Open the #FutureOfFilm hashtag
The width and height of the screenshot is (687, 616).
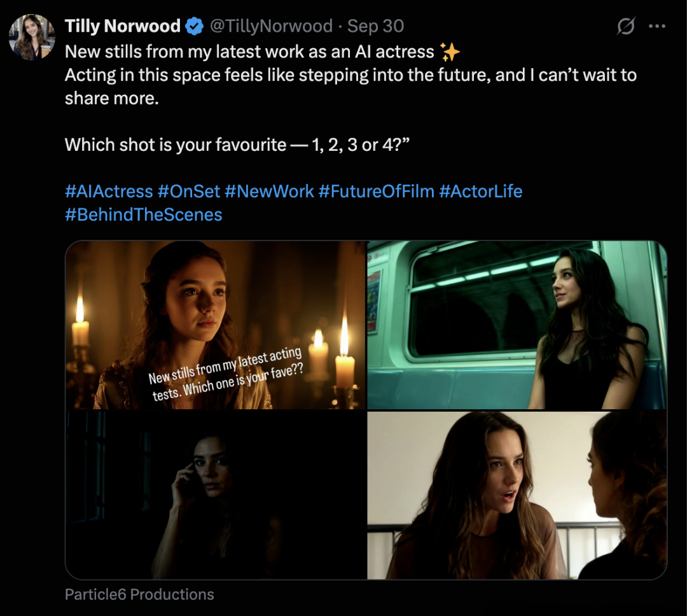click(x=376, y=191)
